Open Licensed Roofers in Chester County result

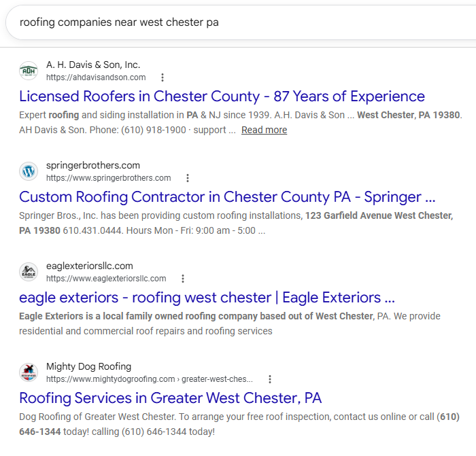(222, 97)
